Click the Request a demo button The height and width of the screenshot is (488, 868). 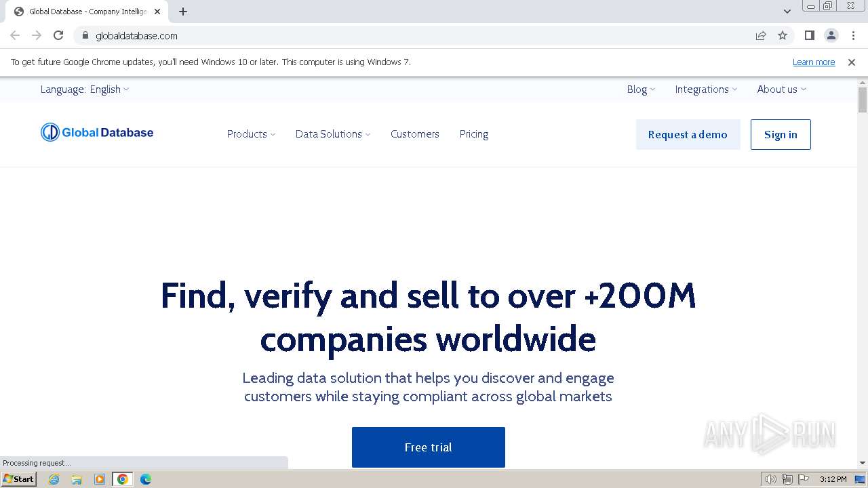688,134
